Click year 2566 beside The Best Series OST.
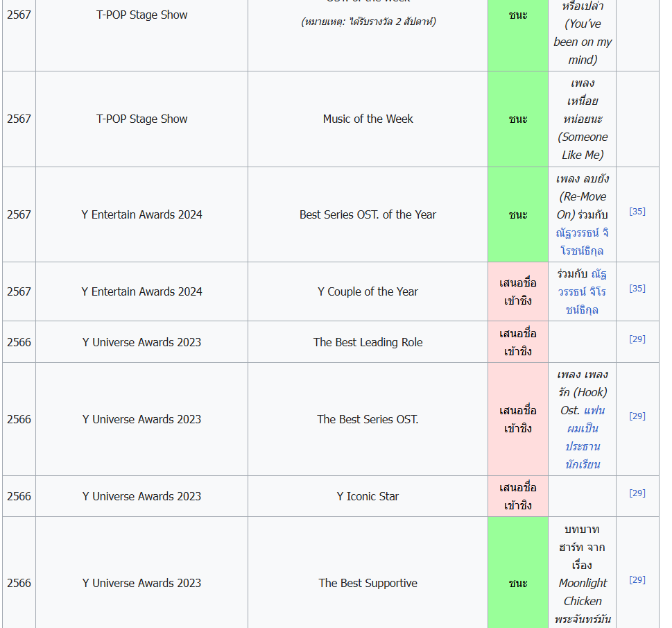672x628 pixels. pyautogui.click(x=19, y=419)
